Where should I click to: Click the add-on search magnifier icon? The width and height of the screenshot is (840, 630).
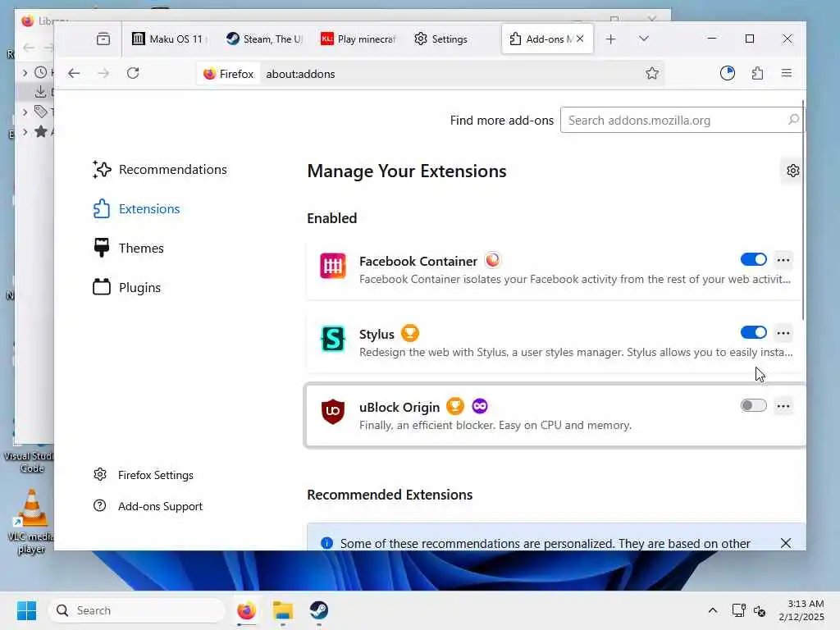793,120
